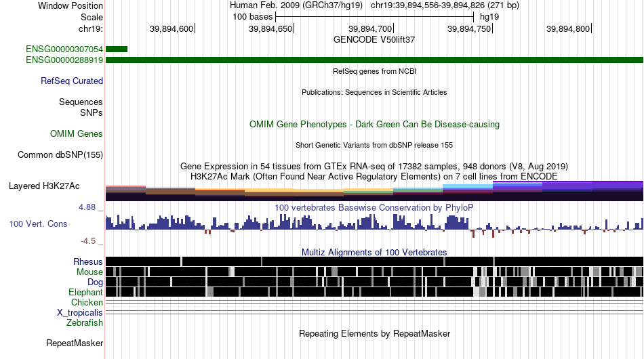Click the layered H3K27Ac colored signal band
This screenshot has height=359, width=644.
375,191
